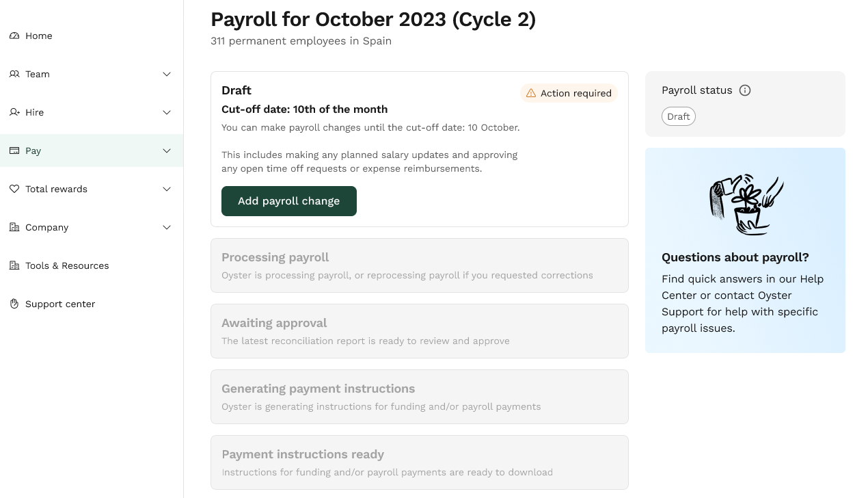Click the Total rewards heart icon
Screen dimensions: 868x498
tap(14, 189)
